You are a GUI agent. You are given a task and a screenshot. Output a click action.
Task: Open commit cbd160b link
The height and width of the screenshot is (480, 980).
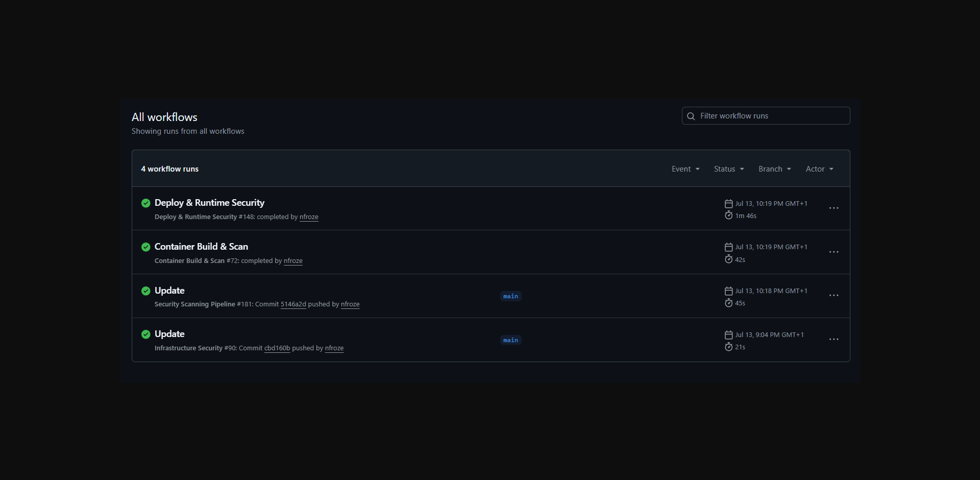(277, 348)
